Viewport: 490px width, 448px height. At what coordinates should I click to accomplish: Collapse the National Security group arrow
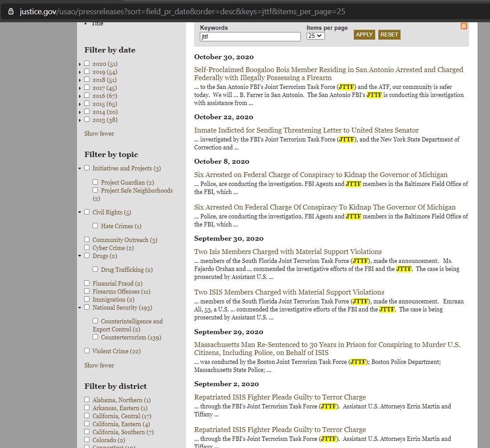(x=80, y=308)
